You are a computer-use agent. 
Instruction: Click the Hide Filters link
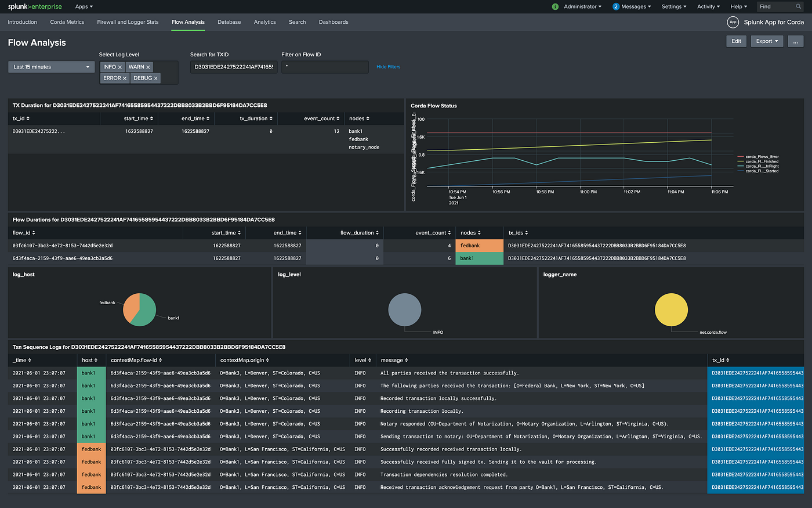[x=388, y=67]
